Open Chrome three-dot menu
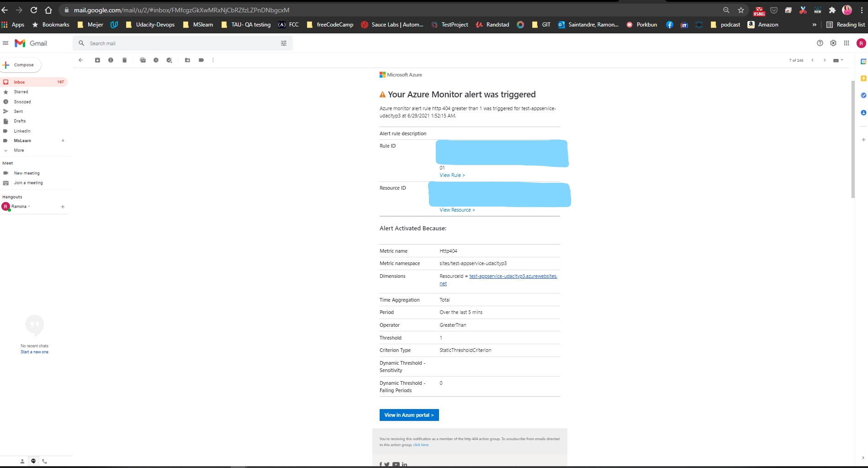This screenshot has height=468, width=868. pyautogui.click(x=862, y=10)
